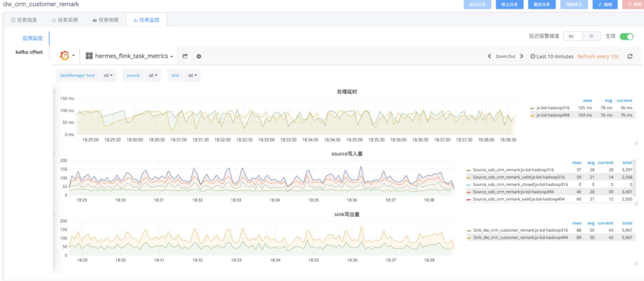Click the share dashboard icon
644x281 pixels.
point(185,56)
